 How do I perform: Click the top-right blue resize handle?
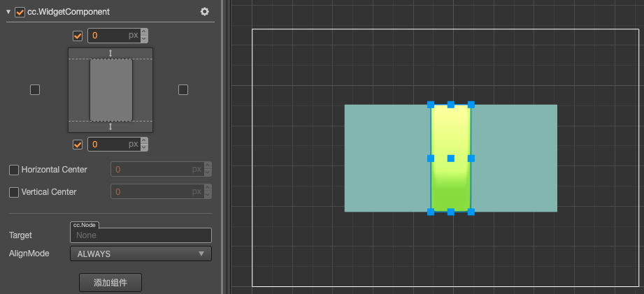471,105
